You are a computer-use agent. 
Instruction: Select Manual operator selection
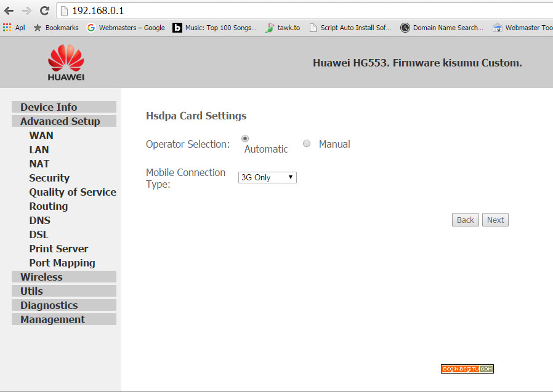(307, 143)
